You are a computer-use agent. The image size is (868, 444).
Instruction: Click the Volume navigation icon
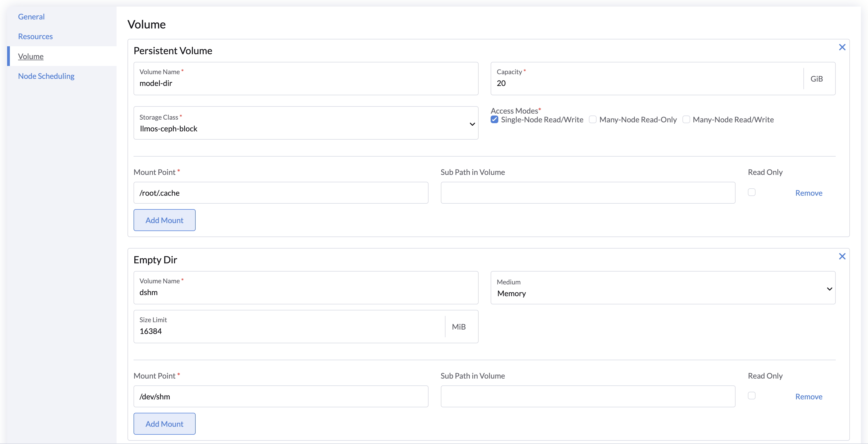pyautogui.click(x=31, y=56)
